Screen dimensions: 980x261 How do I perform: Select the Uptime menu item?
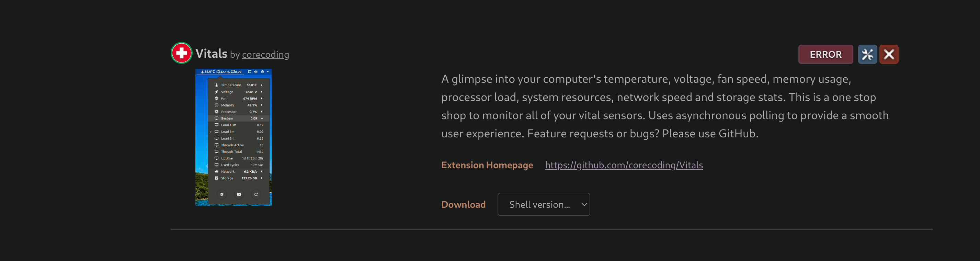click(x=226, y=158)
